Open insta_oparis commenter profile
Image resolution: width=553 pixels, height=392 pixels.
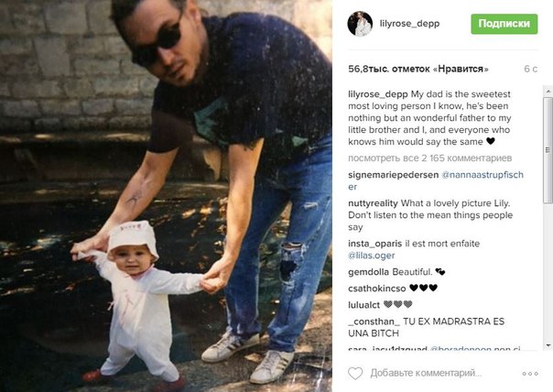point(374,244)
